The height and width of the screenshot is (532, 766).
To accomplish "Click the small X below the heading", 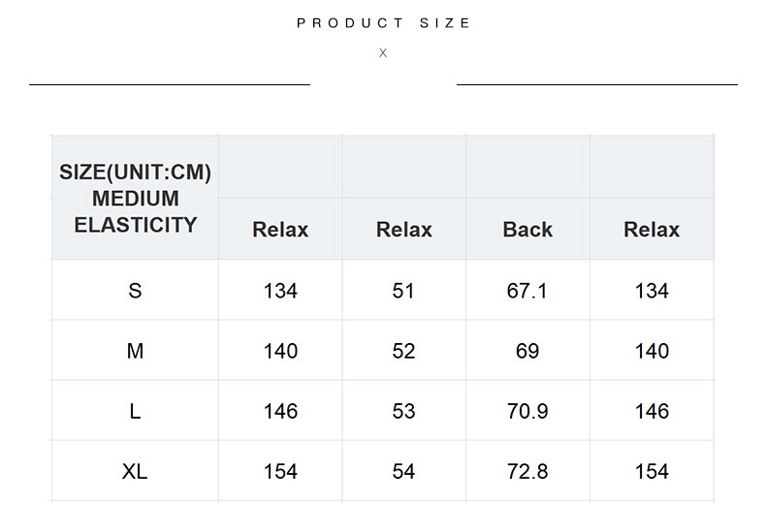I will (383, 53).
